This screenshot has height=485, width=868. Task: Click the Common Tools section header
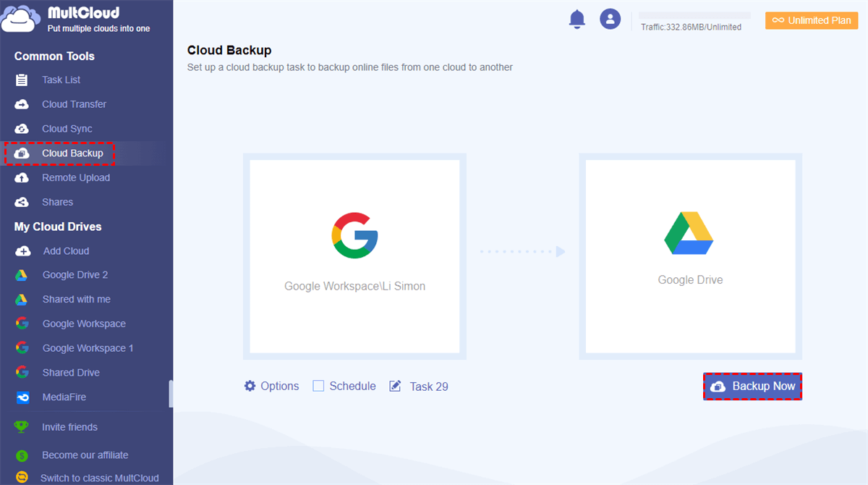[x=54, y=56]
